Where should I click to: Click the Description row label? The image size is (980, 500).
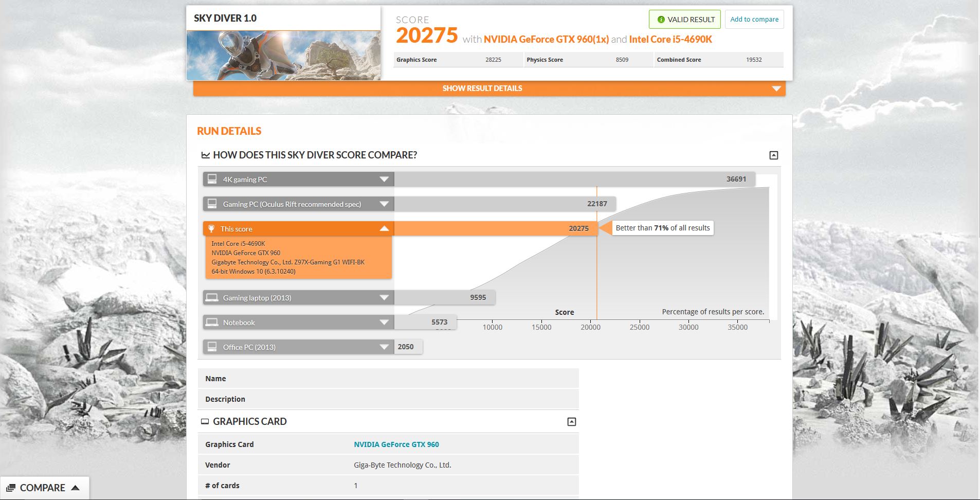click(x=225, y=399)
